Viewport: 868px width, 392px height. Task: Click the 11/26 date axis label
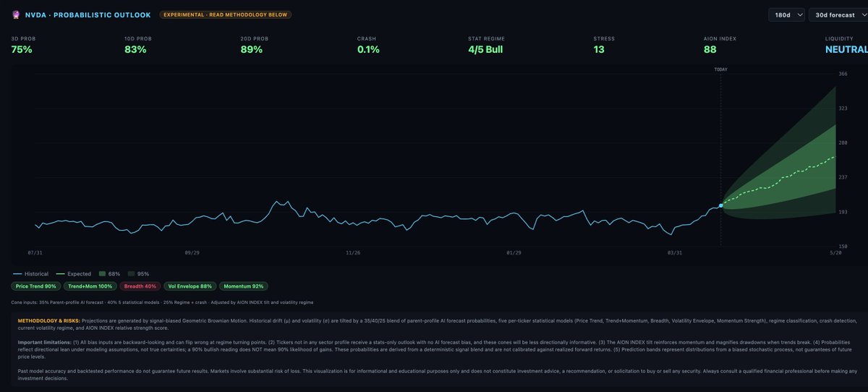pos(353,253)
